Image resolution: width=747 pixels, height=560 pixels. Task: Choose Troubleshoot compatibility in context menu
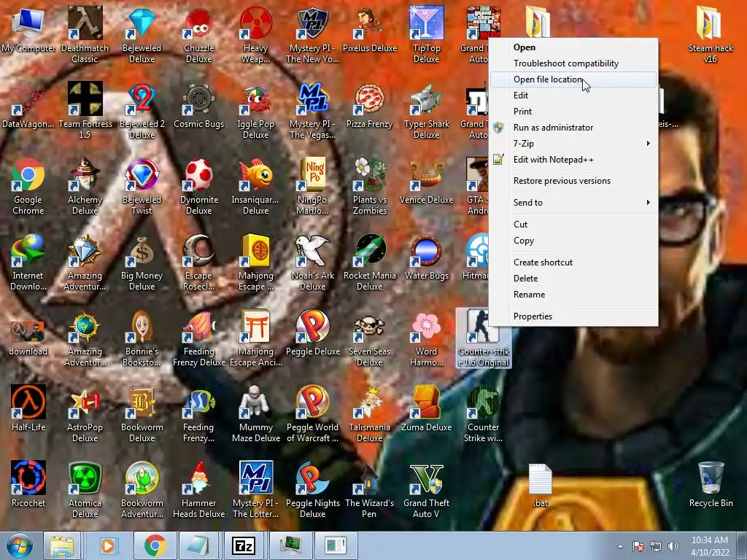point(573,63)
